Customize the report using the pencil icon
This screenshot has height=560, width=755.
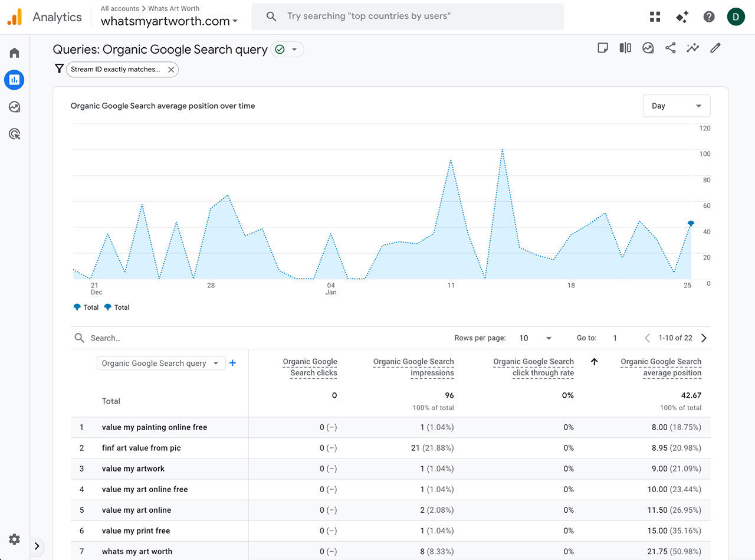coord(715,47)
